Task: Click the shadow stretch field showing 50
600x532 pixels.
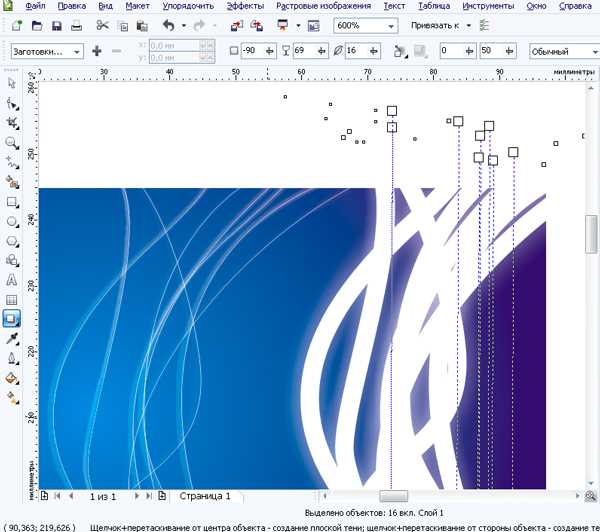Action: 498,51
